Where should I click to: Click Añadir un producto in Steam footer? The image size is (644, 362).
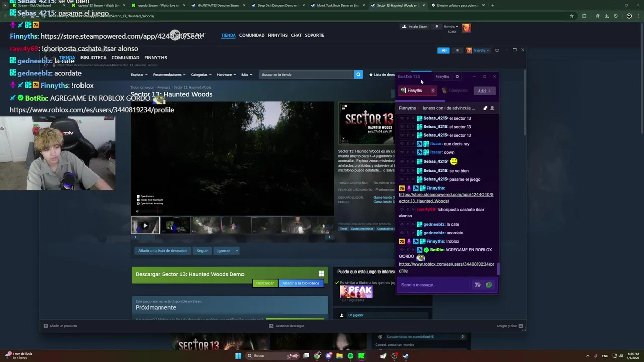point(60,326)
